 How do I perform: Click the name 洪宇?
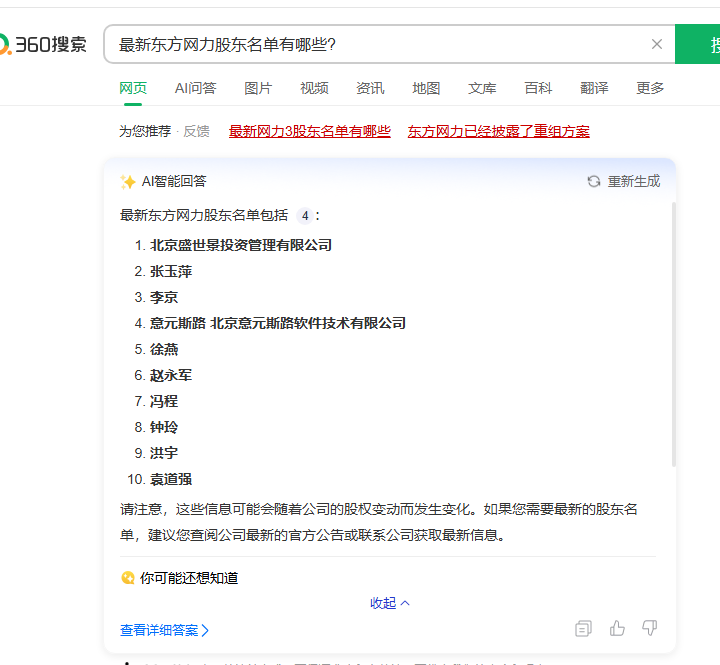click(164, 453)
